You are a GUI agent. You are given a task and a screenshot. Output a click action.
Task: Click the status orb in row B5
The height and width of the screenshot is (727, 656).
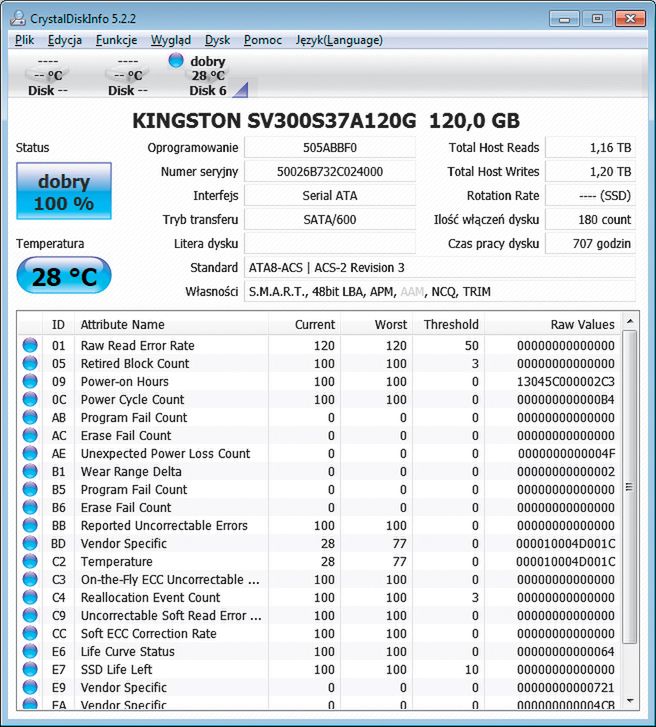30,490
